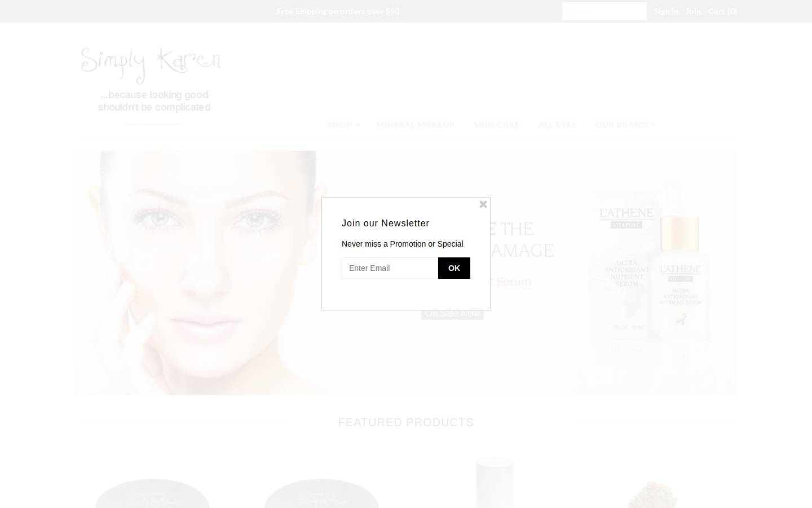Image resolution: width=812 pixels, height=508 pixels.
Task: Open SKIN CARE menu item
Action: pyautogui.click(x=496, y=124)
